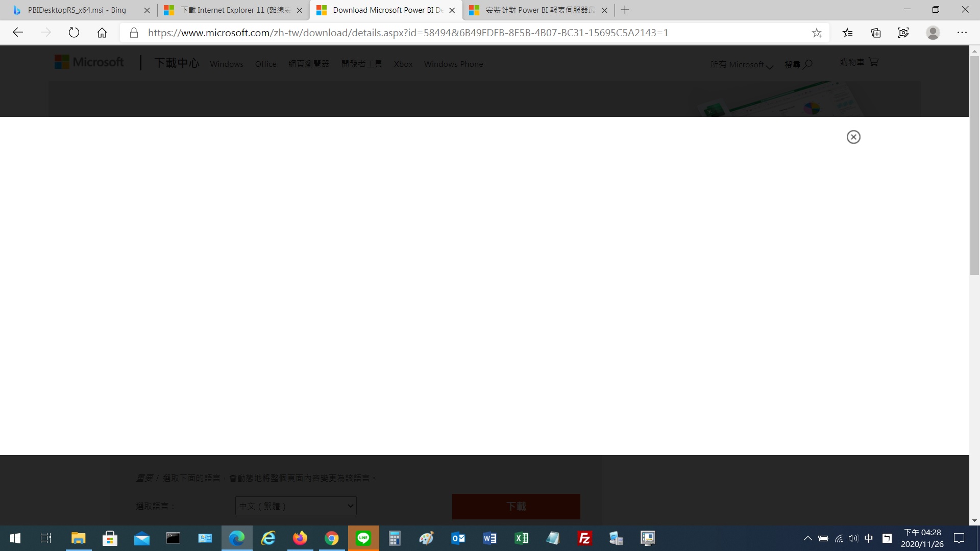Open volume control in system tray

click(x=853, y=538)
